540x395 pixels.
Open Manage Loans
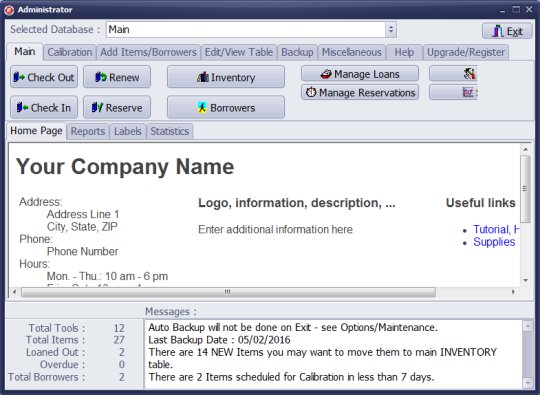click(360, 74)
